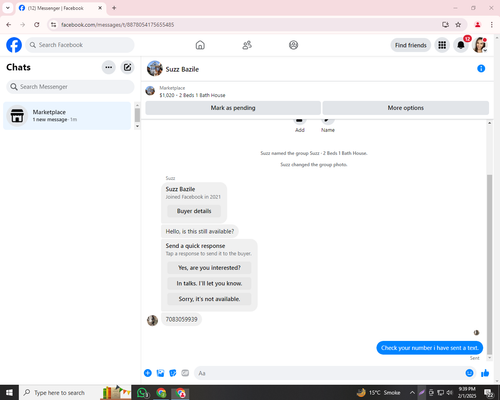Bookmark this page with star icon
Screen dimensions: 500x400
(x=458, y=25)
